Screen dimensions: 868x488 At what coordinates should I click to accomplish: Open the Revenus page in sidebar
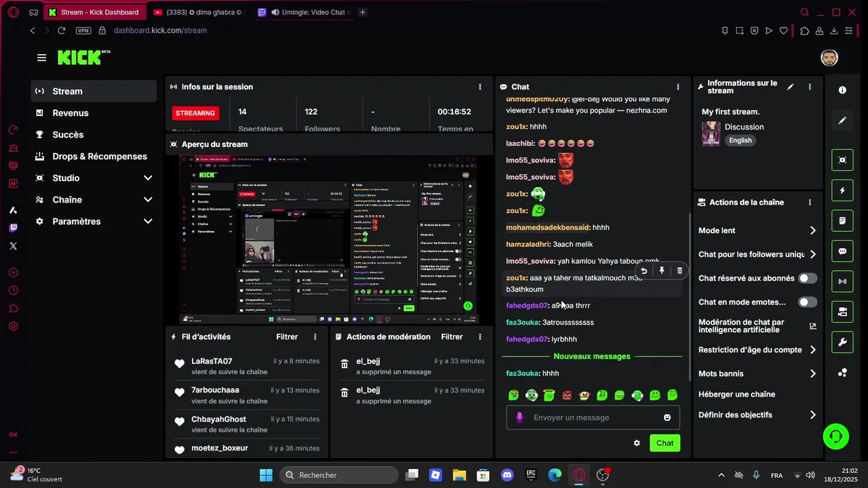pyautogui.click(x=94, y=113)
